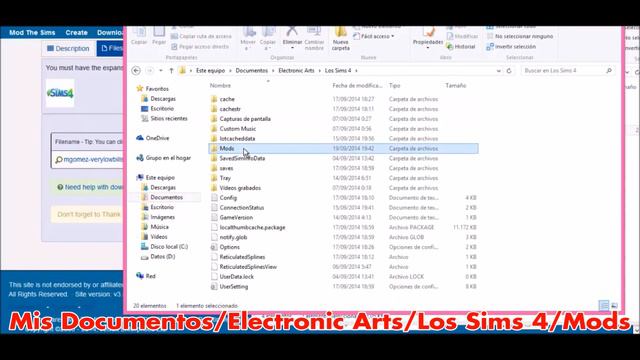640x360 pixels.
Task: Open Propiedades in the ribbon
Action: tap(428, 39)
